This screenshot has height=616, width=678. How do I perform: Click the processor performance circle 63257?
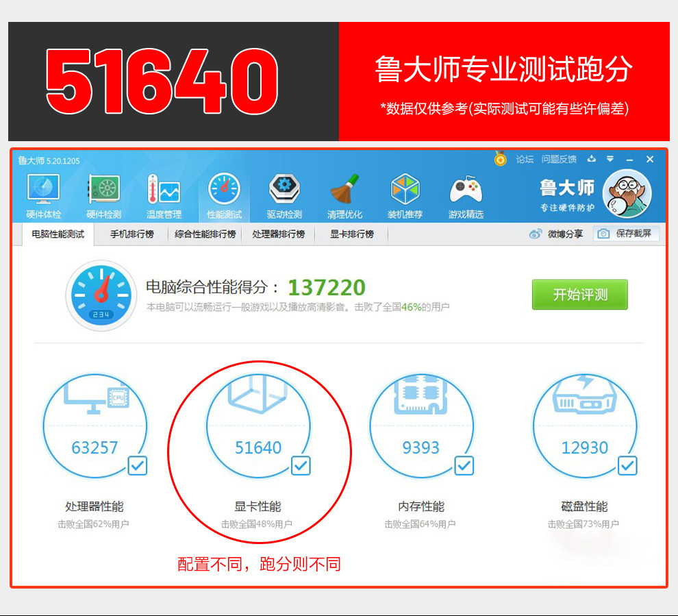click(95, 426)
